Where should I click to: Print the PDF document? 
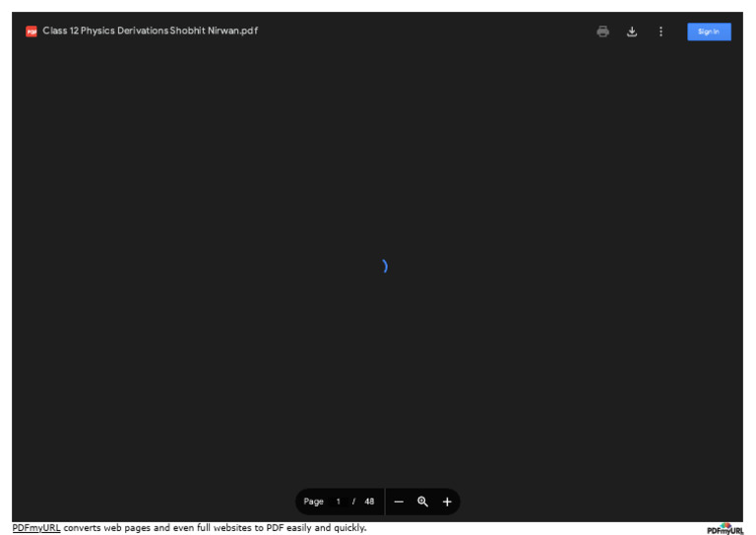602,32
